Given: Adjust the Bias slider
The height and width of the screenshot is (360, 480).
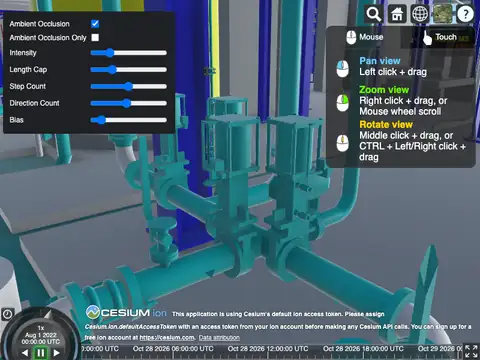Looking at the screenshot, I should click(129, 120).
